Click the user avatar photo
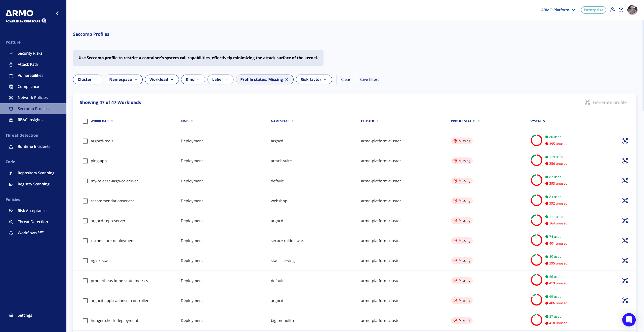The image size is (644, 332). tap(632, 10)
